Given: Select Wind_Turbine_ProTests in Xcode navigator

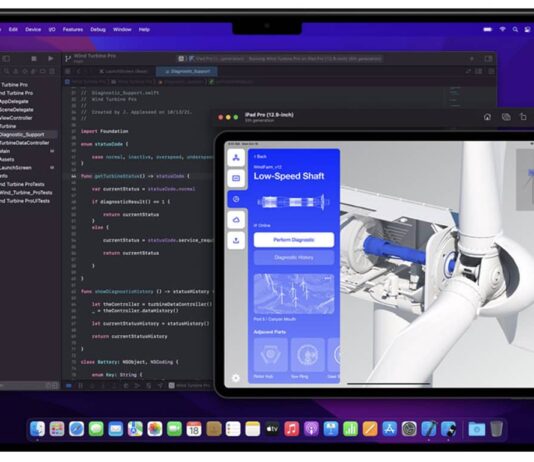Looking at the screenshot, I should click(26, 193).
